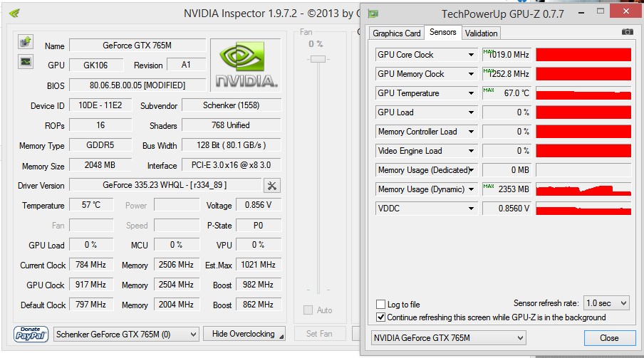Click the Interface value PCI-E 3.0x16
644x358 pixels.
coord(232,165)
